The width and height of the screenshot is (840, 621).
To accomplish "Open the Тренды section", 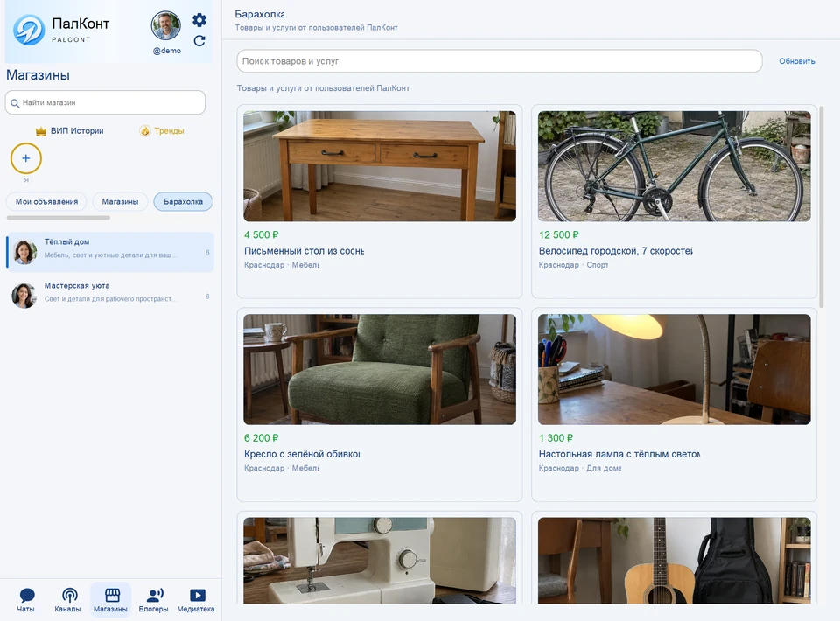I will click(x=162, y=131).
